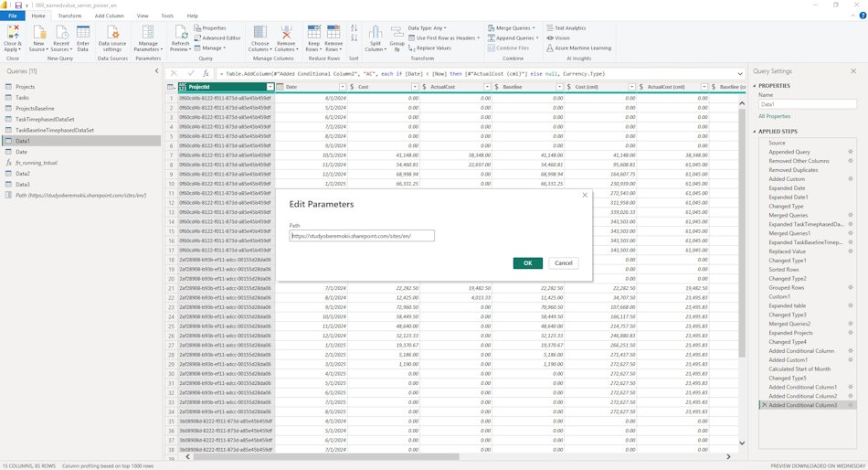
Task: Close the Query Settings pane
Action: 853,71
